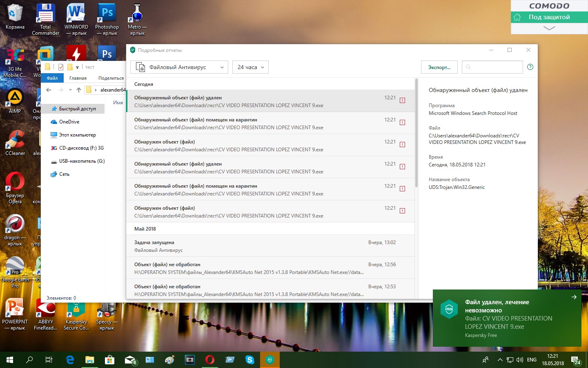Click the Экспорт button
This screenshot has height=368, width=588.
pos(439,67)
